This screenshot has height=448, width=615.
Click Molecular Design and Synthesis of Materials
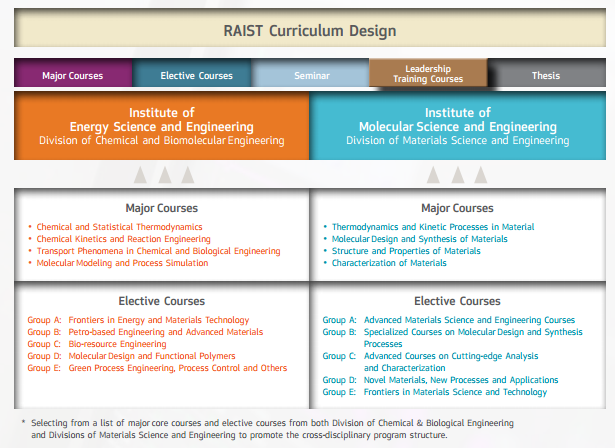[420, 239]
